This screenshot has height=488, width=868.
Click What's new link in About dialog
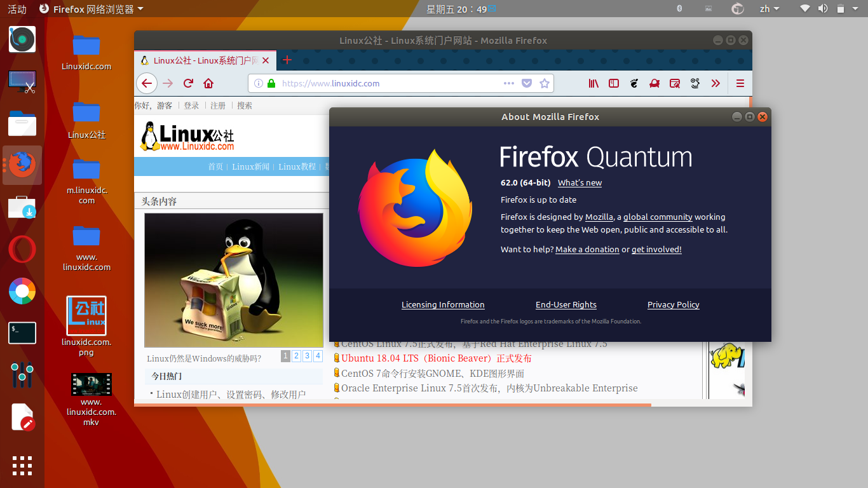[580, 183]
